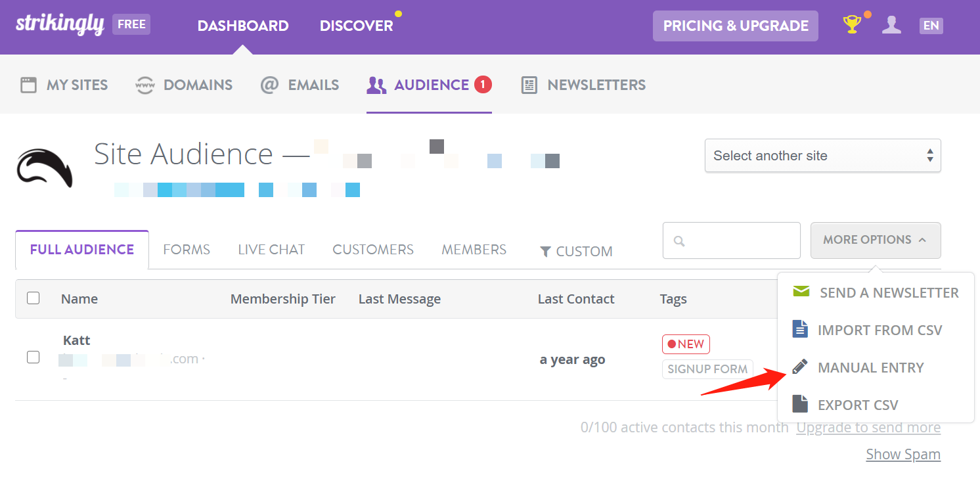The image size is (980, 477).
Task: Open the trophy rewards icon
Action: [852, 25]
